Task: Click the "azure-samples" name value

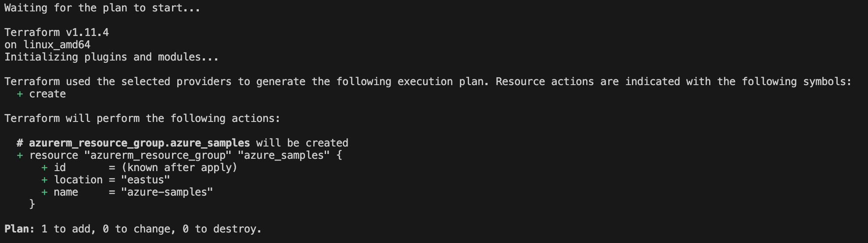Action: (167, 192)
